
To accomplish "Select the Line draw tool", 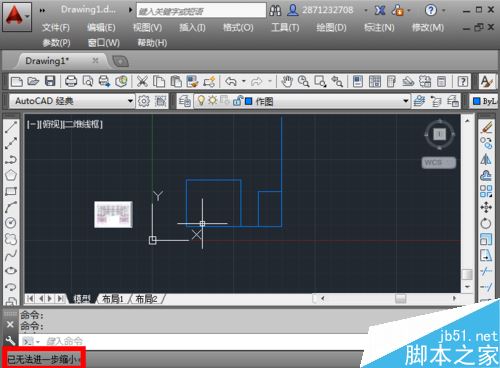I will tap(11, 127).
